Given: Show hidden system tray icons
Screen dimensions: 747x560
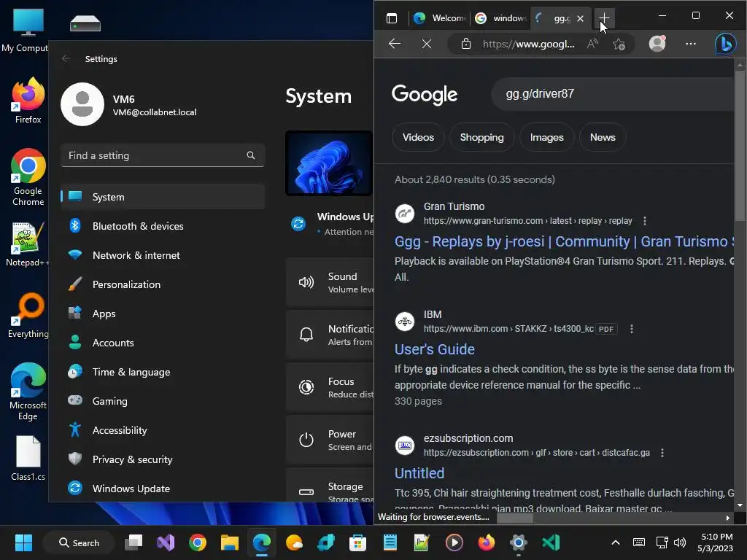Looking at the screenshot, I should (x=615, y=542).
